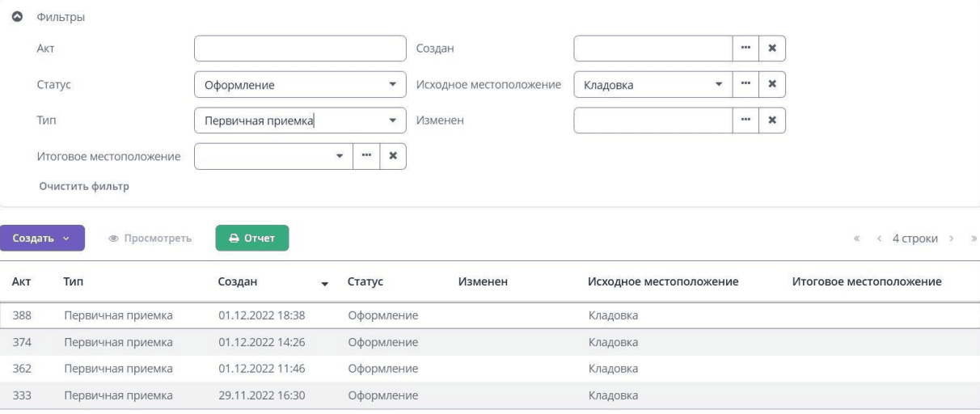Image resolution: width=980 pixels, height=414 pixels.
Task: Expand the Кладовка location dropdown arrow
Action: [x=718, y=85]
